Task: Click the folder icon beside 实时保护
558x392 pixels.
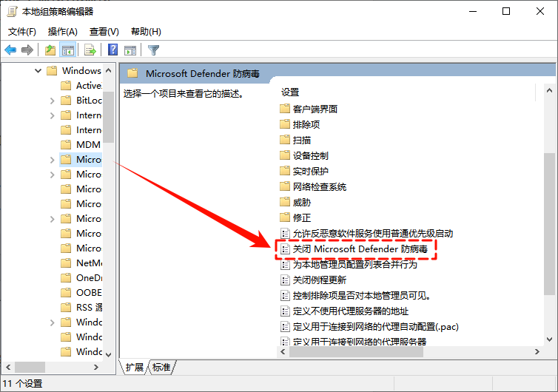Action: pos(285,171)
